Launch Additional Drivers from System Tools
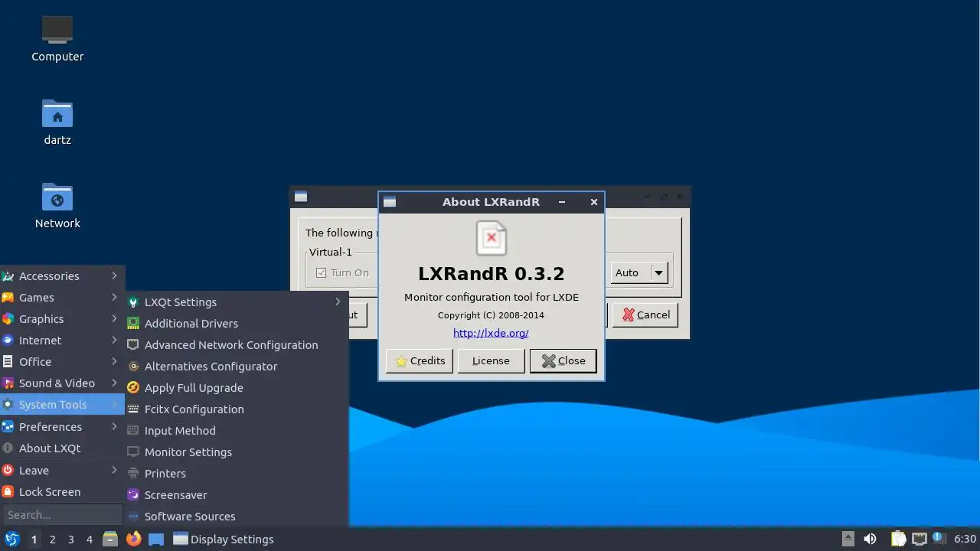 point(237,324)
